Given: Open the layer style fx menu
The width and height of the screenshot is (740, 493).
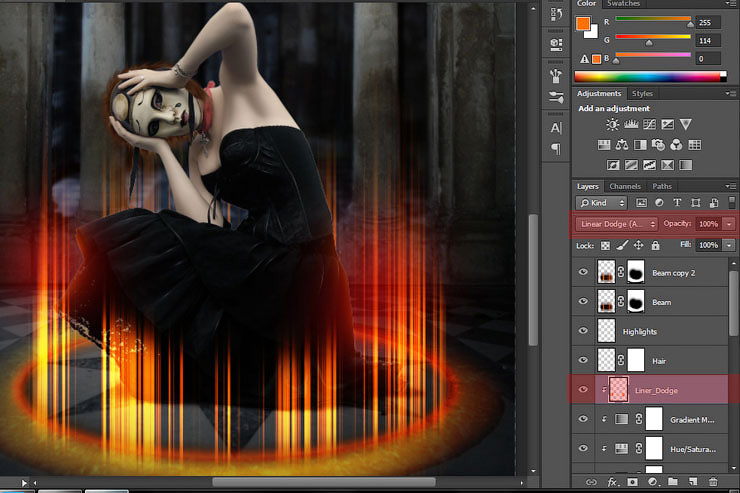Looking at the screenshot, I should coord(613,483).
